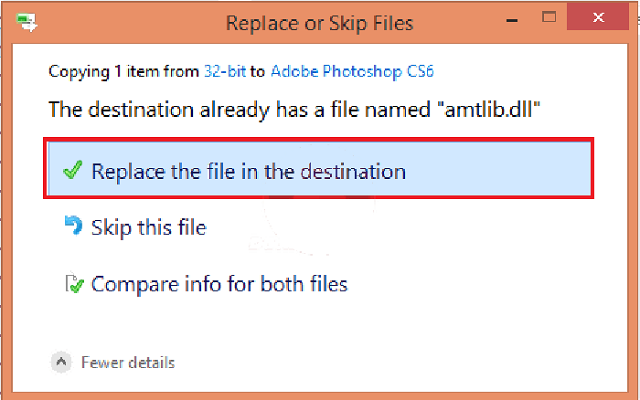The image size is (640, 400).
Task: Click the word to between the folder links
Action: tap(258, 72)
